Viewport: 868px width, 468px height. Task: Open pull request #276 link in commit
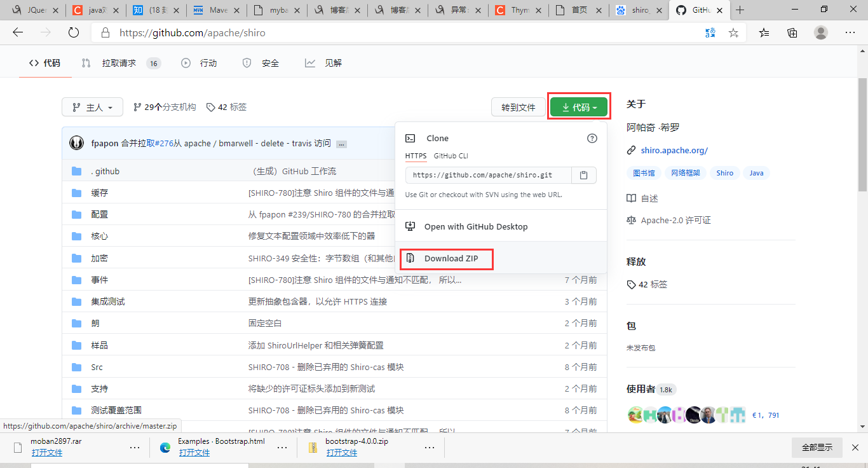point(163,143)
